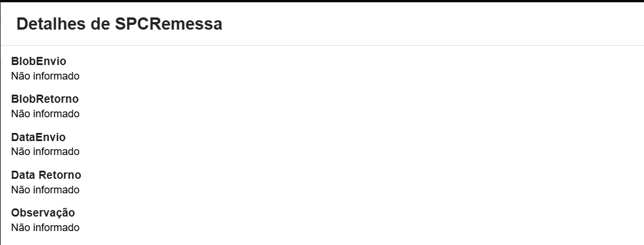This screenshot has width=644, height=245.
Task: Click the Observação field label
Action: click(43, 212)
